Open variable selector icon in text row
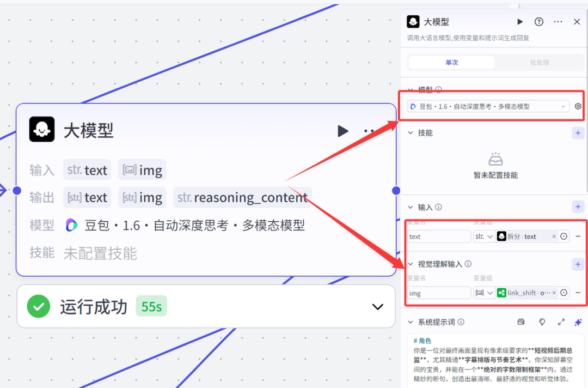The height and width of the screenshot is (388, 588). tap(563, 237)
